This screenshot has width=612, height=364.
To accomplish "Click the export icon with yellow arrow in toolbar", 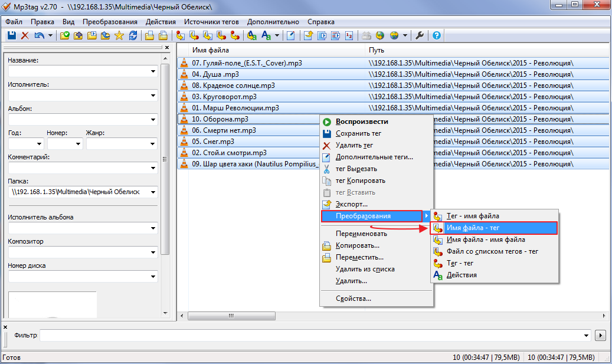I will pyautogui.click(x=308, y=35).
